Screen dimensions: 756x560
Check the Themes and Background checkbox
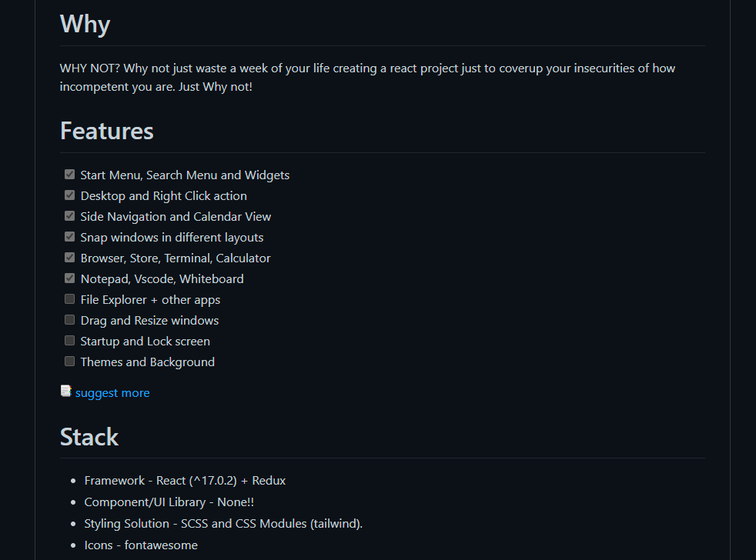pos(70,362)
